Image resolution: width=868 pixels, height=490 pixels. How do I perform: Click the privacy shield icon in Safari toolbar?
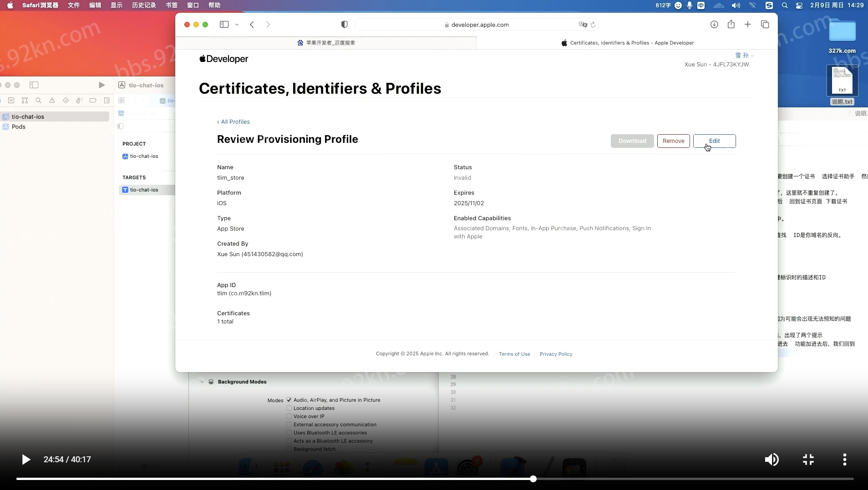click(x=345, y=25)
